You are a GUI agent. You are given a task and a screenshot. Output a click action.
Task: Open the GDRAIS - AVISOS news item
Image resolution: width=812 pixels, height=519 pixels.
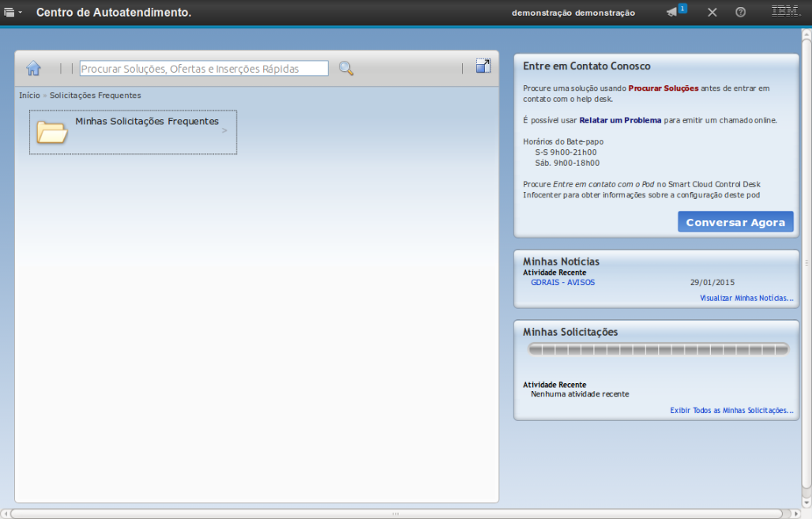562,282
